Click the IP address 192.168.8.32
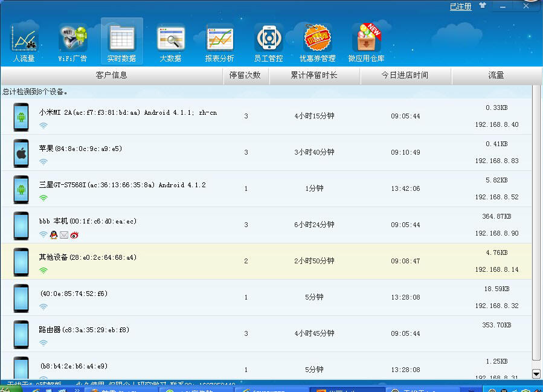The height and width of the screenshot is (392, 543). click(497, 306)
